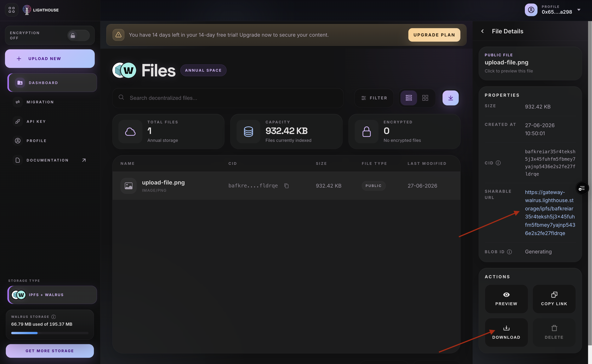592x364 pixels.
Task: Switch to grid view
Action: coord(425,98)
